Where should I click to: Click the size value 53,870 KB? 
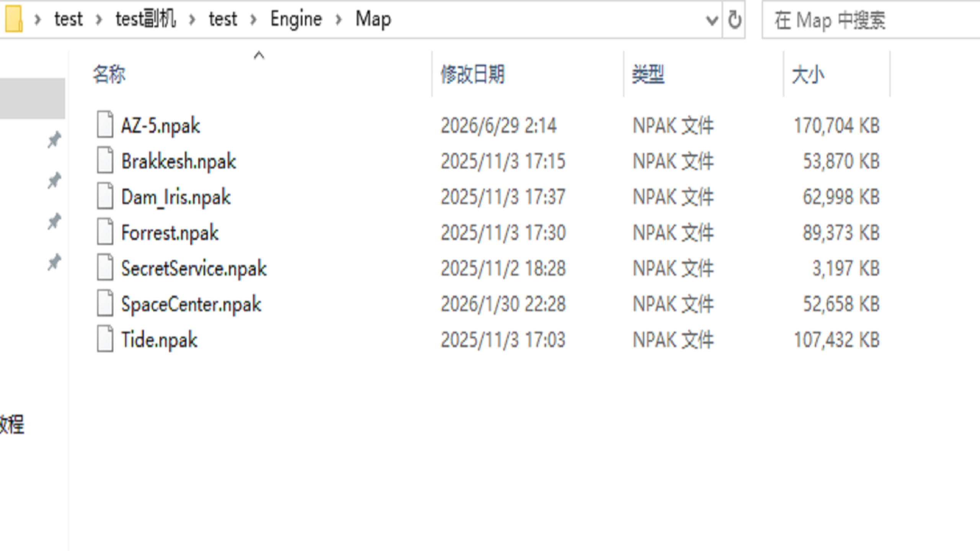[841, 161]
